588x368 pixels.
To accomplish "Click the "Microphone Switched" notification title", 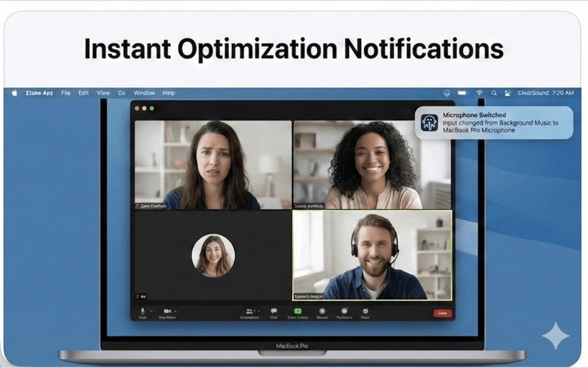I will coord(475,115).
